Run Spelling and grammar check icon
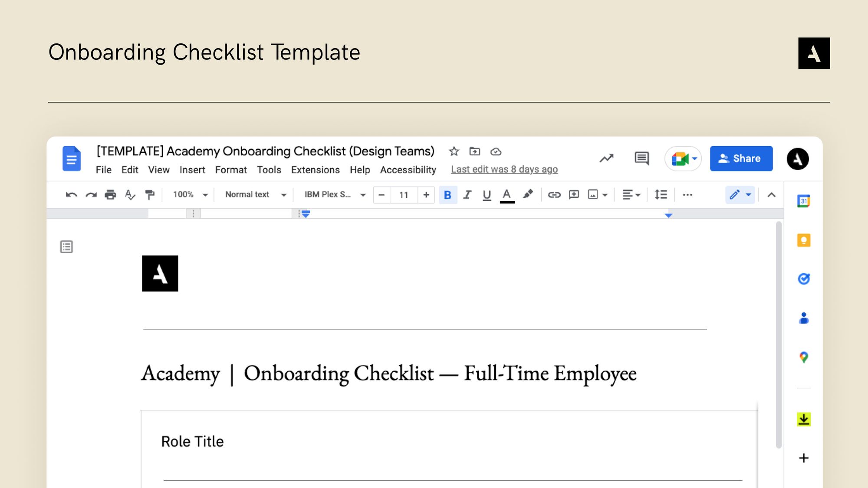This screenshot has height=488, width=868. (x=130, y=195)
